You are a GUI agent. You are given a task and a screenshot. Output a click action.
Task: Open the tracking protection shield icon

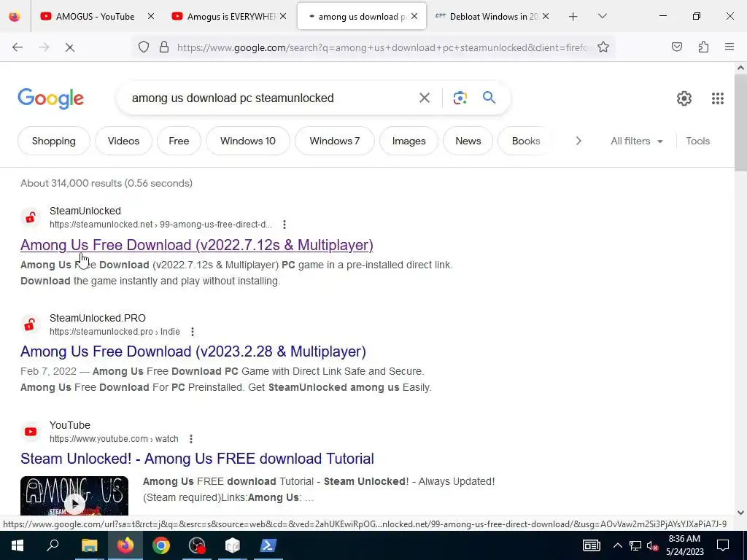[x=144, y=47]
